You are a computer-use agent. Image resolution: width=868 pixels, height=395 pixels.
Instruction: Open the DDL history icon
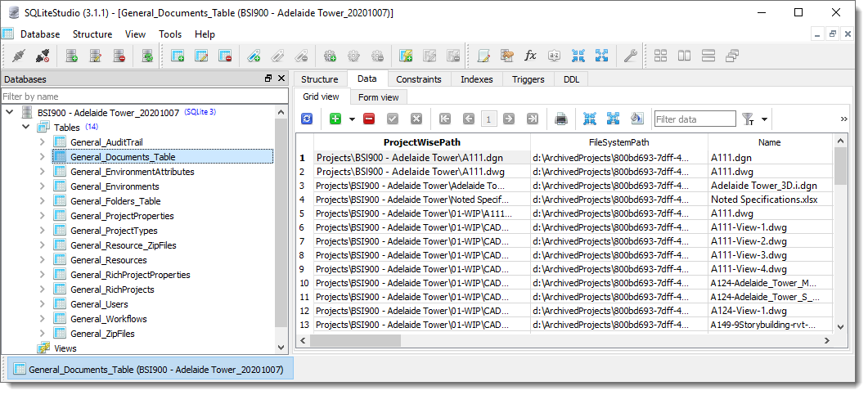point(507,56)
